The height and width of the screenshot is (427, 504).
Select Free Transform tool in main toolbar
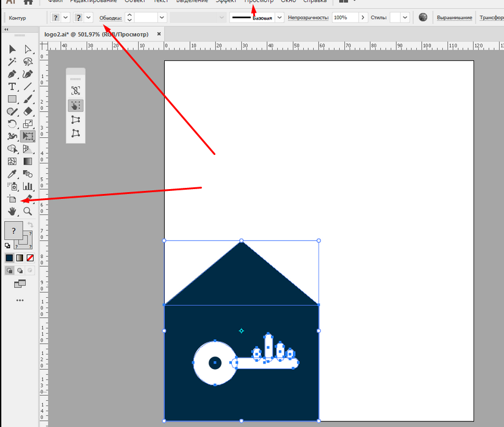(x=27, y=137)
